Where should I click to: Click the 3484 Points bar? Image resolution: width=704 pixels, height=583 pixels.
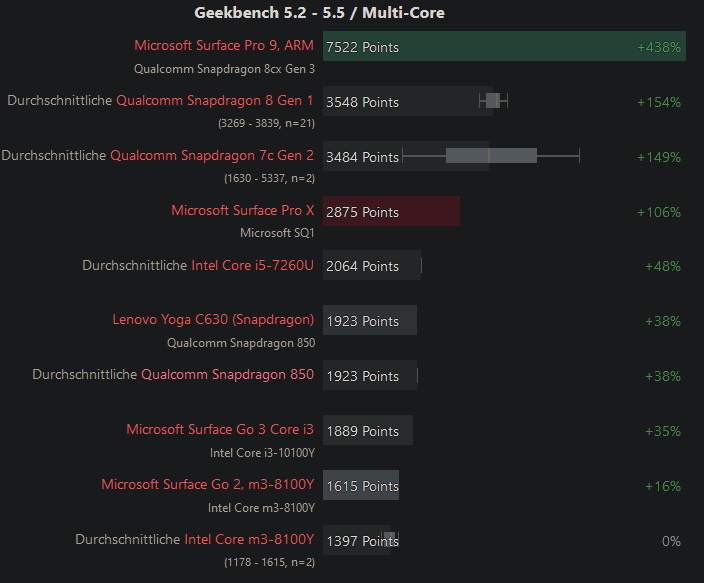click(x=406, y=156)
